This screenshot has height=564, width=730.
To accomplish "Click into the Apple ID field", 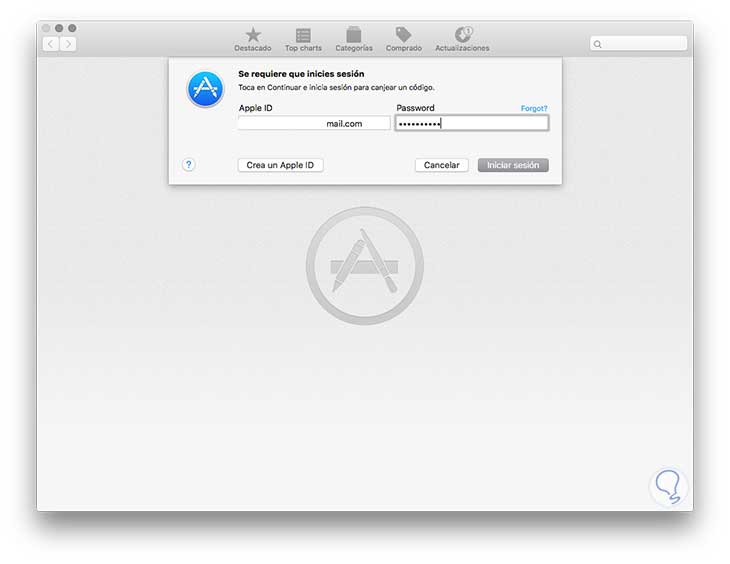I will point(314,123).
